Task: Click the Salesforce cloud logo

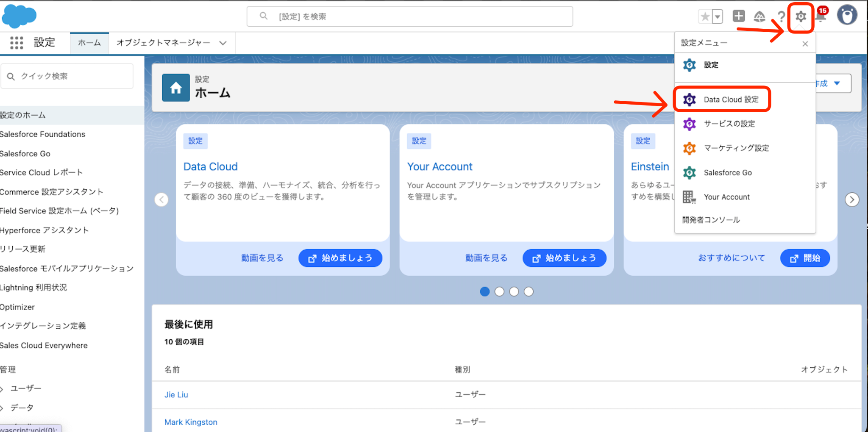Action: coord(19,16)
